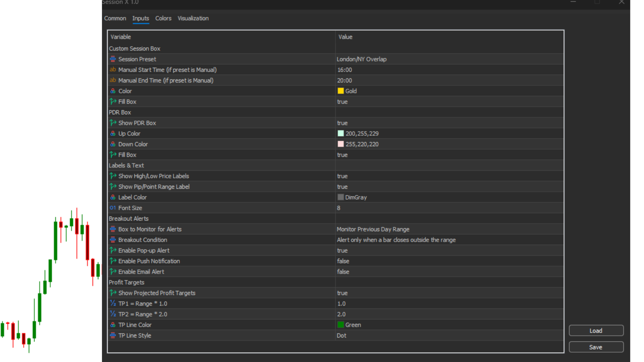Switch to the Colors tab
The width and height of the screenshot is (644, 362).
(163, 18)
